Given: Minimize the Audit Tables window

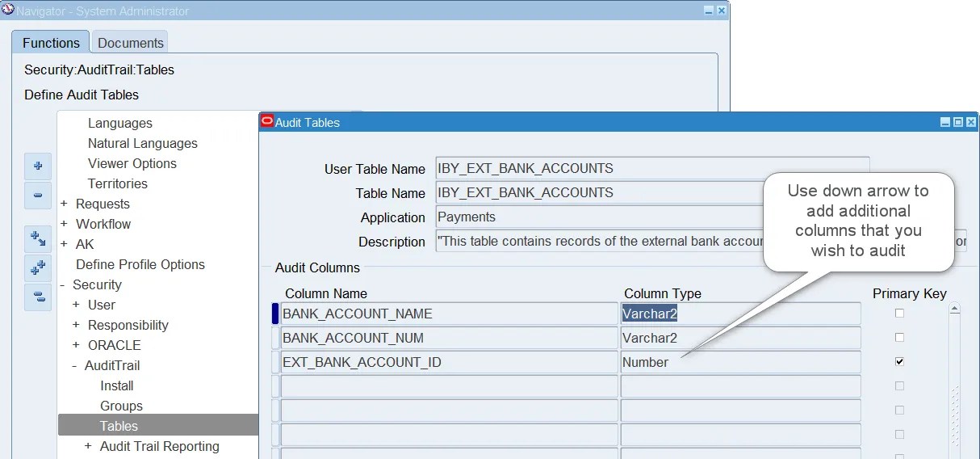Looking at the screenshot, I should point(945,122).
